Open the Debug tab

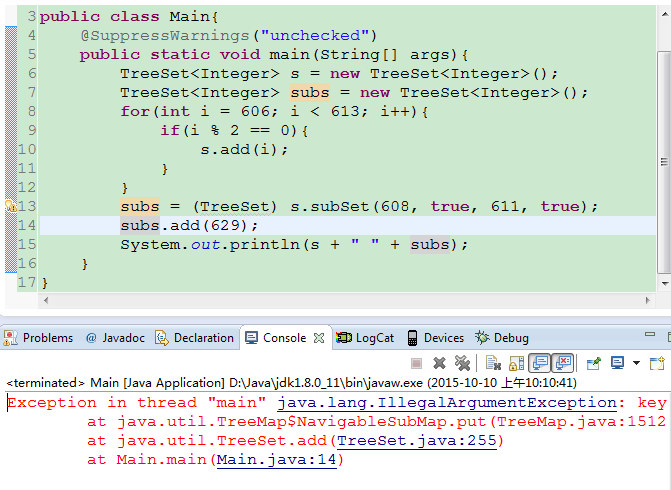[502, 338]
